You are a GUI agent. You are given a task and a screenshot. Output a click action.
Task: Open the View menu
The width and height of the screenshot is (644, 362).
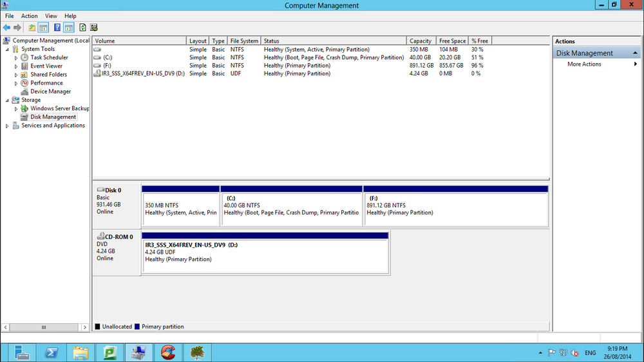point(51,15)
